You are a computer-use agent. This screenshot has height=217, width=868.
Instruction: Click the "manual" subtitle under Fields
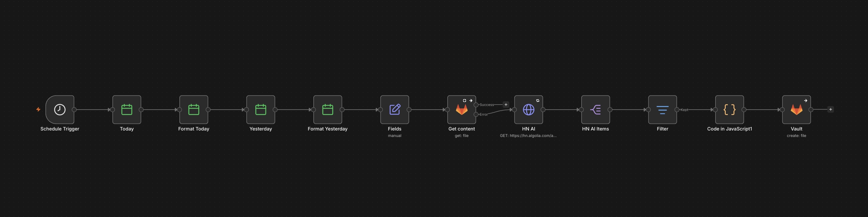click(395, 136)
